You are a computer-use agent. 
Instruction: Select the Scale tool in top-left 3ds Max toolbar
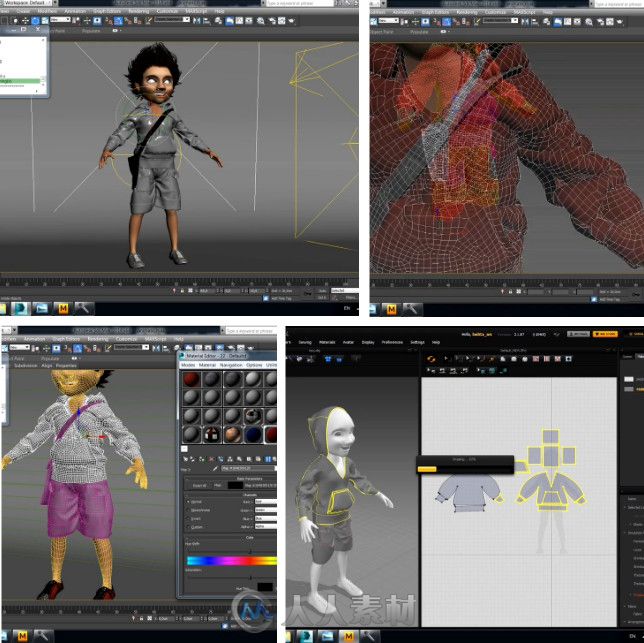(45, 21)
